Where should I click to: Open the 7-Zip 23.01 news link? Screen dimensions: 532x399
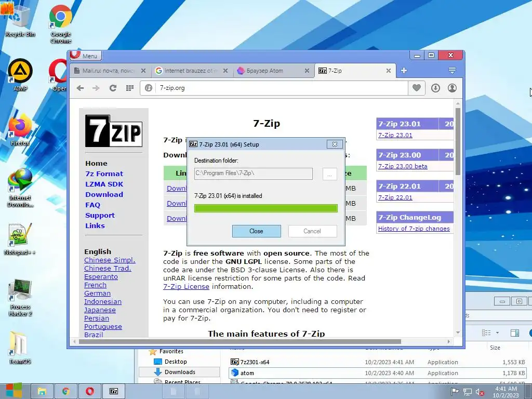395,135
